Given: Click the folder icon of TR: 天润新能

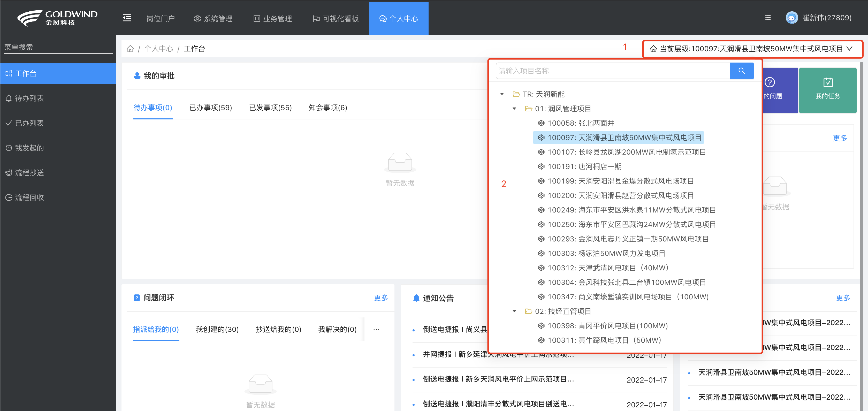Looking at the screenshot, I should pyautogui.click(x=516, y=94).
